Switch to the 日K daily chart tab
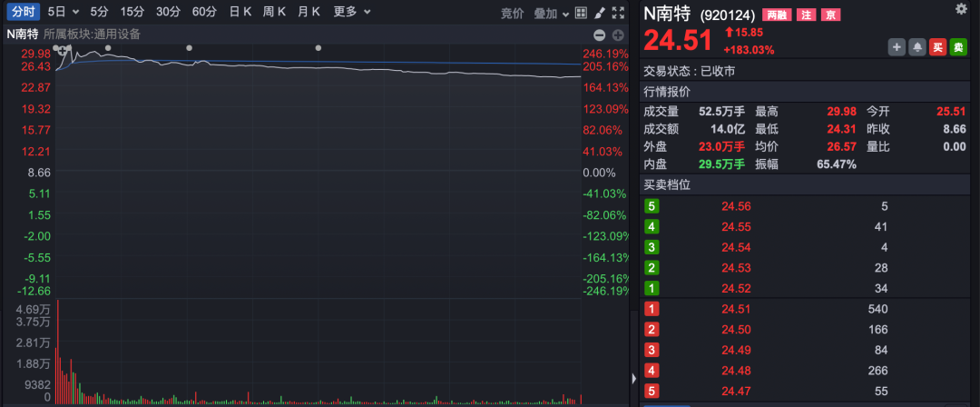Viewport: 980px width, 407px height. 240,12
